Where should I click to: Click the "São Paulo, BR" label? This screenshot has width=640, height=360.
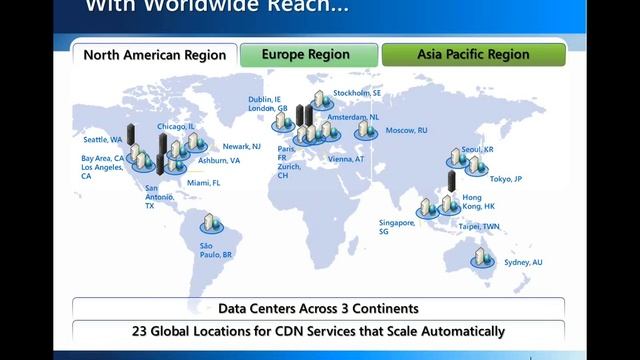(x=216, y=250)
